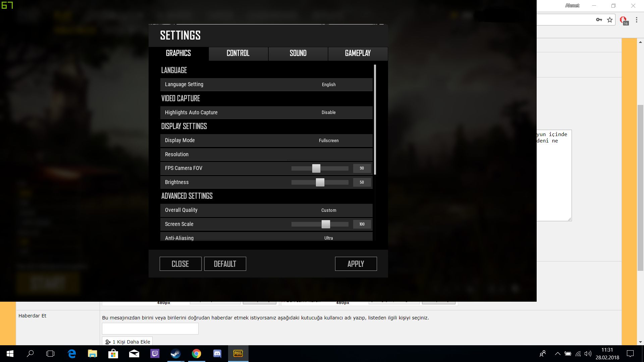The width and height of the screenshot is (644, 362).
Task: Open the Wi-Fi network tray icon
Action: (578, 354)
